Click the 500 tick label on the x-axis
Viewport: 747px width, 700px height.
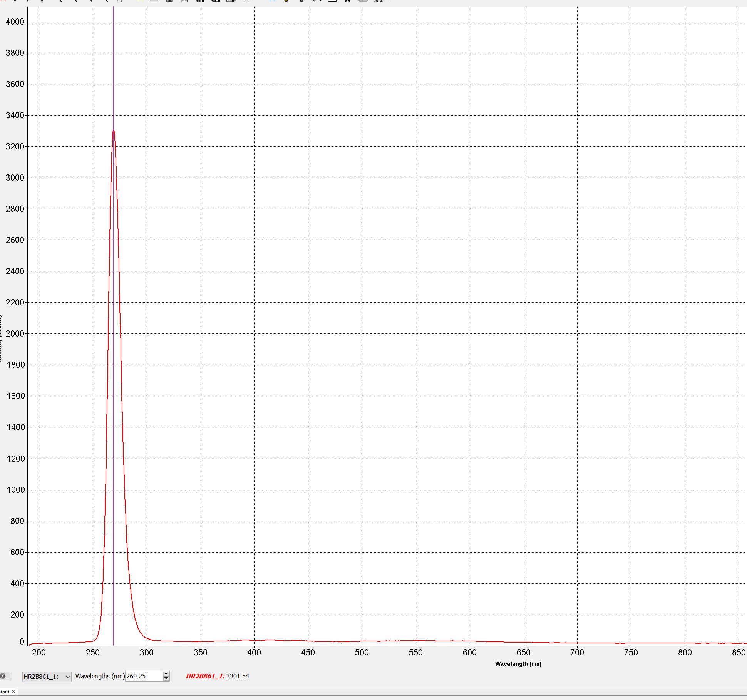click(362, 652)
